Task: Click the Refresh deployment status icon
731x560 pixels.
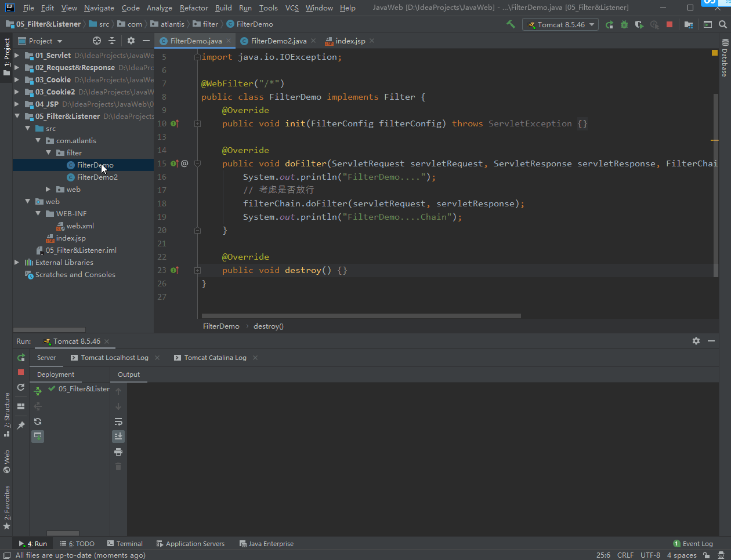Action: pos(38,421)
